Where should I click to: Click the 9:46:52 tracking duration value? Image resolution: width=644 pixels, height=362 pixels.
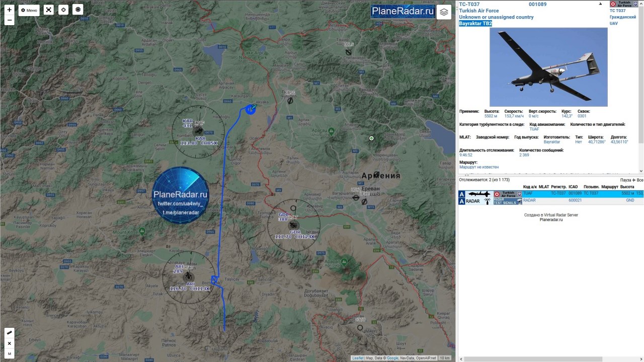466,155
